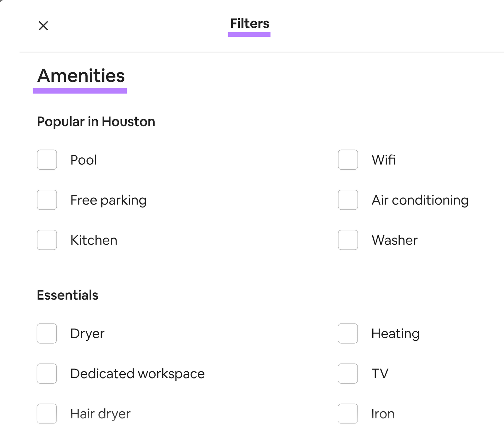Check the Heating amenity
The image size is (504, 444).
pyautogui.click(x=347, y=334)
